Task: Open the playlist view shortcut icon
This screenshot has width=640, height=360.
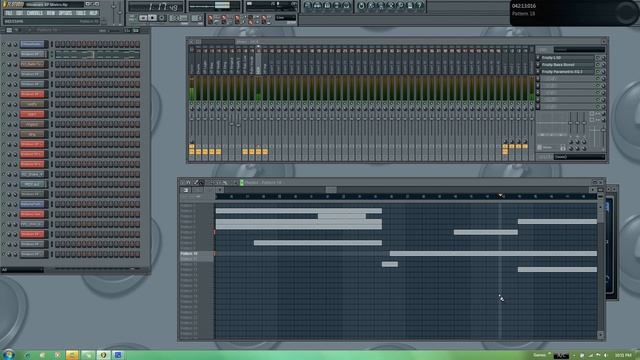Action: (308, 5)
